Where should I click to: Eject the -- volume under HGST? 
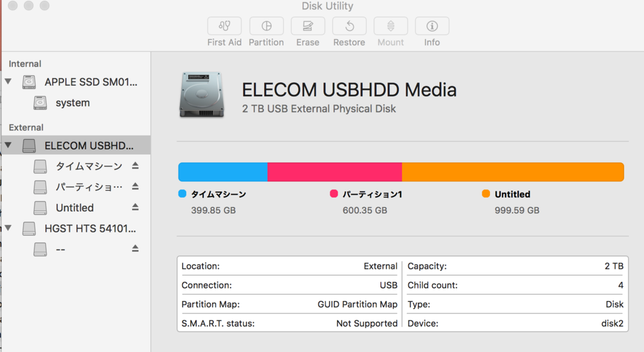pyautogui.click(x=135, y=249)
